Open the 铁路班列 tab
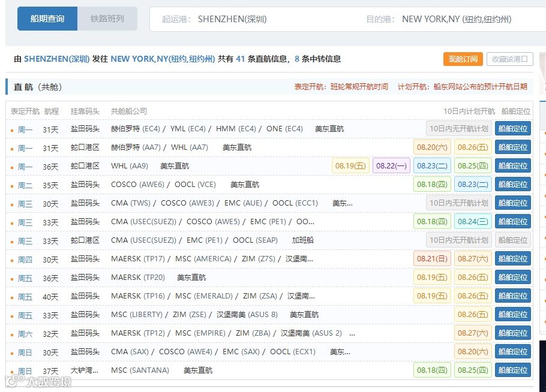546x392 pixels. [x=107, y=19]
